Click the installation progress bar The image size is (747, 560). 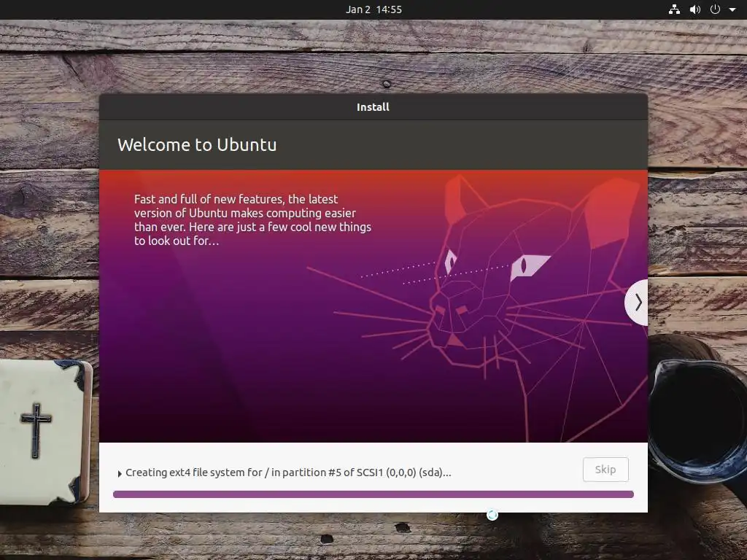tap(373, 494)
